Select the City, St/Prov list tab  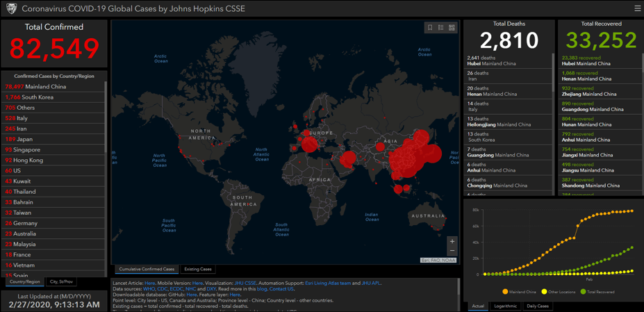point(61,281)
